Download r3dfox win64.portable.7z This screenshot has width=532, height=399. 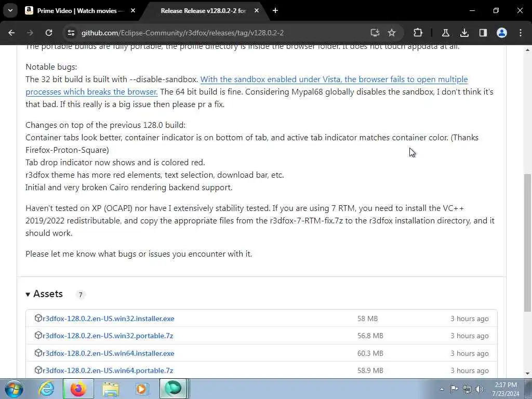(x=108, y=370)
